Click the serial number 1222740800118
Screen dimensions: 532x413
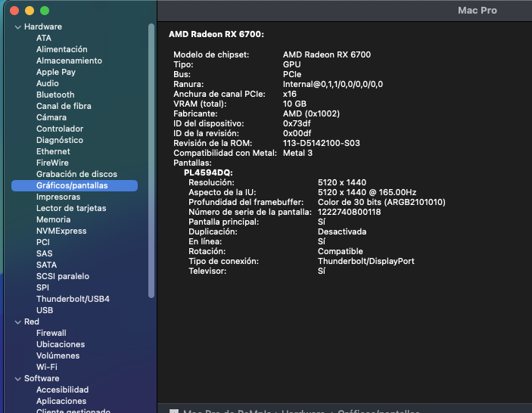click(x=349, y=212)
